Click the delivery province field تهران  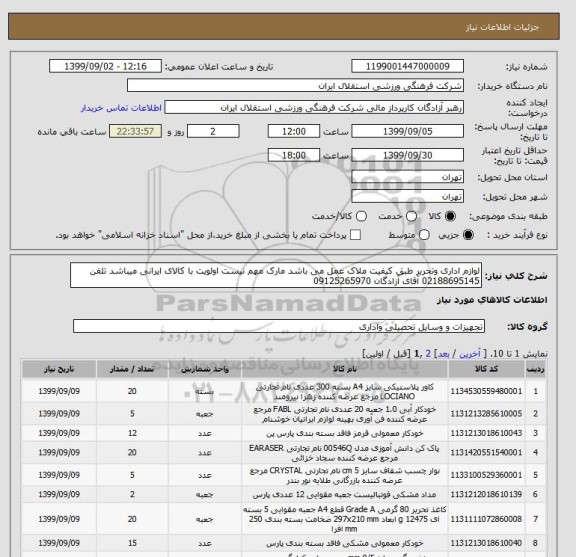click(407, 177)
